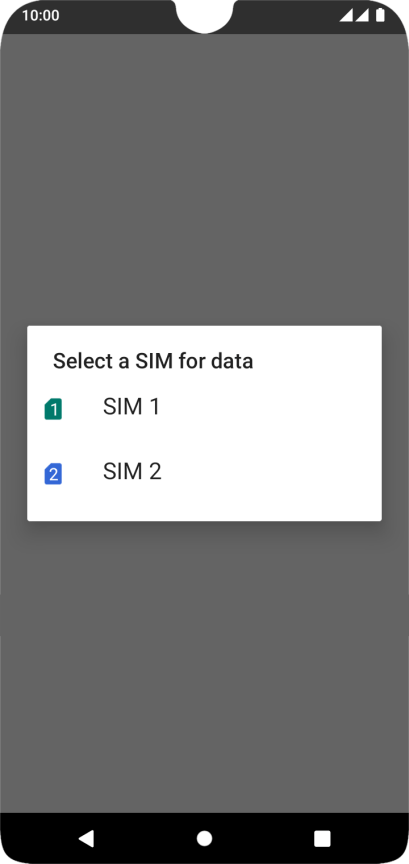Go back using the navigation triangle
The width and height of the screenshot is (409, 864).
coord(86,838)
